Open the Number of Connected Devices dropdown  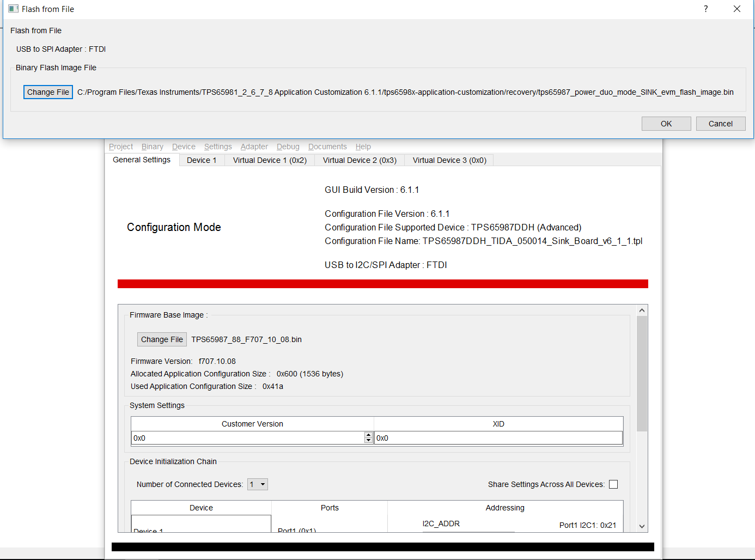click(x=258, y=484)
